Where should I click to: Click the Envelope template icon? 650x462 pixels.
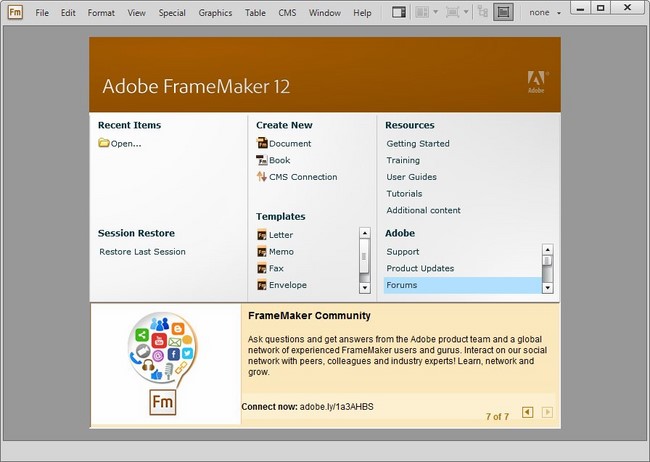coord(262,285)
